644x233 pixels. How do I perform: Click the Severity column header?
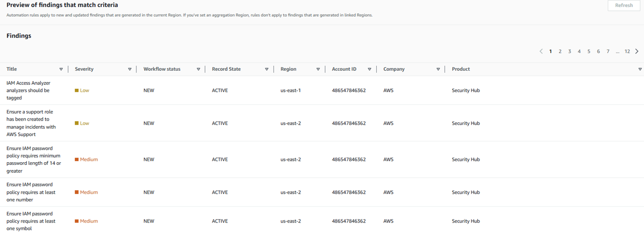tap(84, 69)
